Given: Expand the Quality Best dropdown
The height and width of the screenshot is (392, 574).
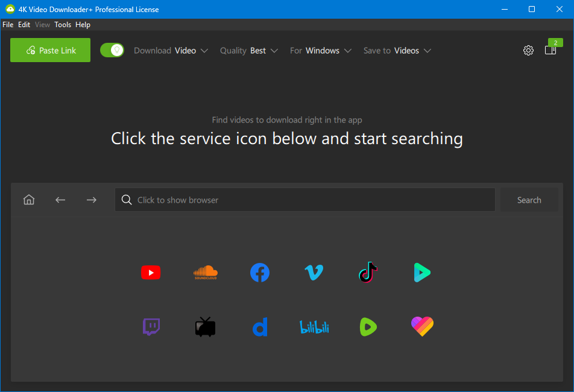Looking at the screenshot, I should [x=249, y=51].
